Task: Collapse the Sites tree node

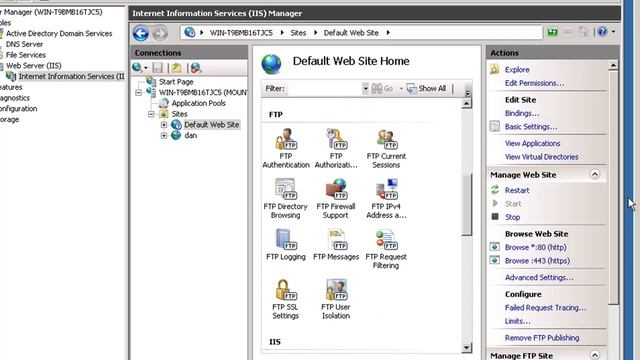Action: coord(151,114)
